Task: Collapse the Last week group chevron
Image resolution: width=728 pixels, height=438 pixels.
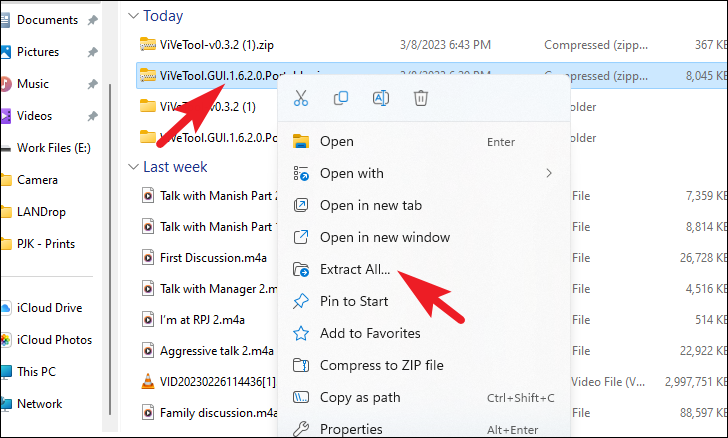Action: pyautogui.click(x=133, y=167)
